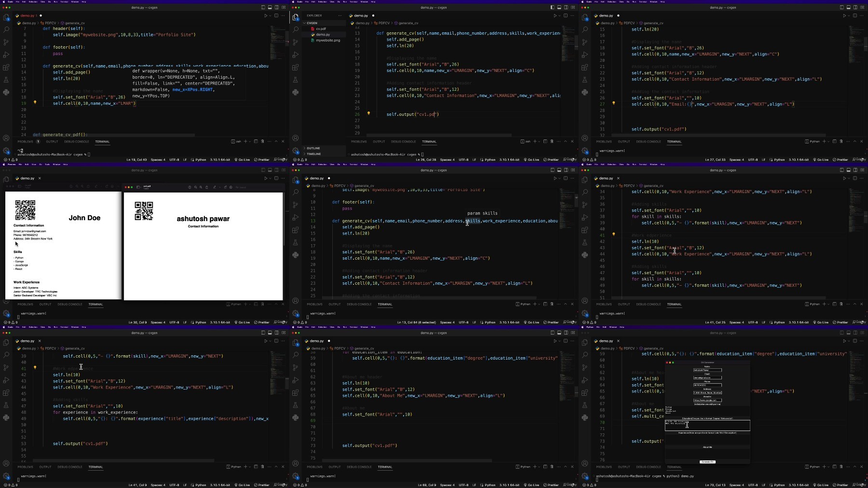Expand the TIMELINE section
The image size is (868, 488).
pos(313,154)
